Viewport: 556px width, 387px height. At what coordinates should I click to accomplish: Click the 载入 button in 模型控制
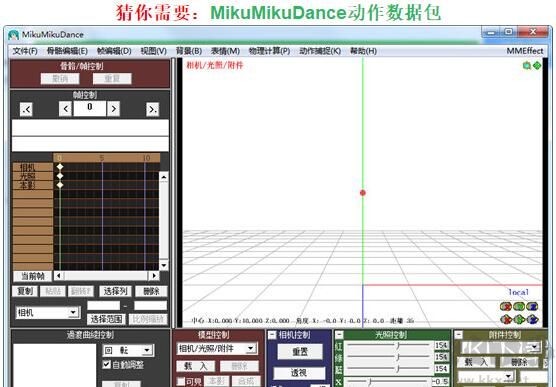pos(196,366)
